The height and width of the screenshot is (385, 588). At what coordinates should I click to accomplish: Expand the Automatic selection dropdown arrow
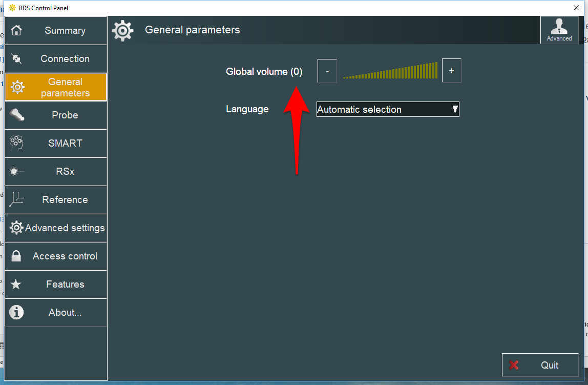pos(454,109)
